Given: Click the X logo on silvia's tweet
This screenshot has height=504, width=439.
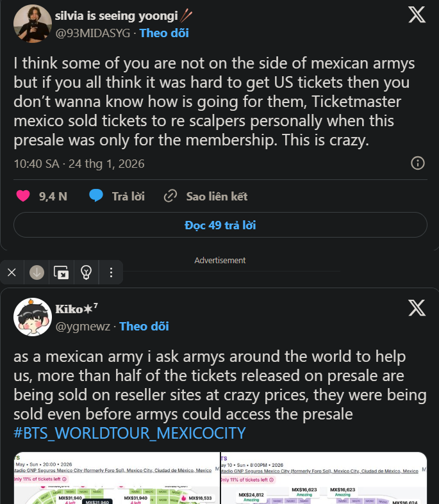Looking at the screenshot, I should click(417, 15).
